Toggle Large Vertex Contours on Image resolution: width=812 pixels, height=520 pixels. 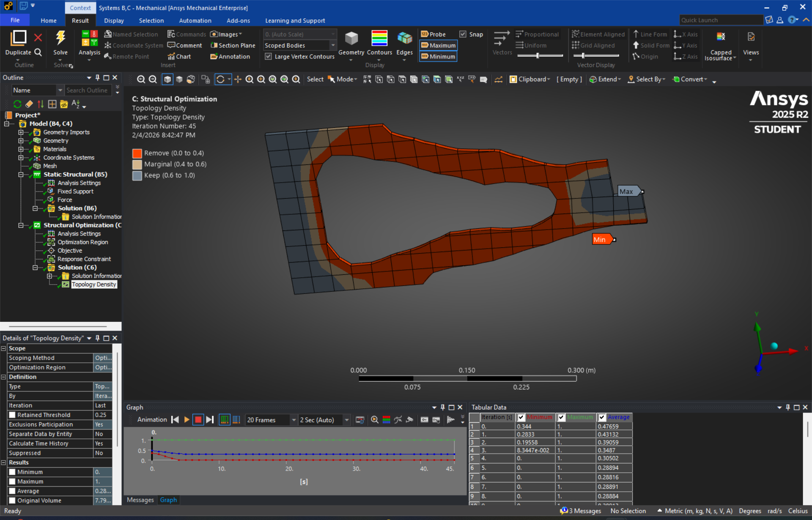point(269,56)
